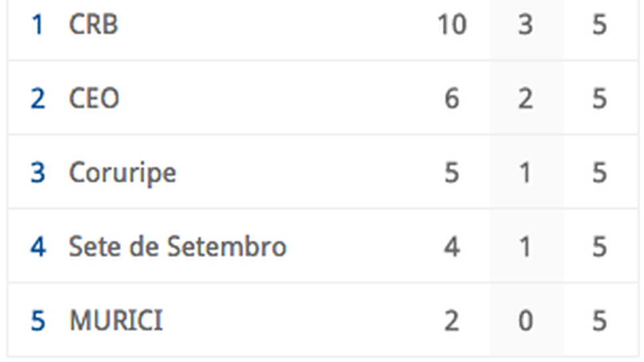Open the Coruripe team link

[122, 173]
